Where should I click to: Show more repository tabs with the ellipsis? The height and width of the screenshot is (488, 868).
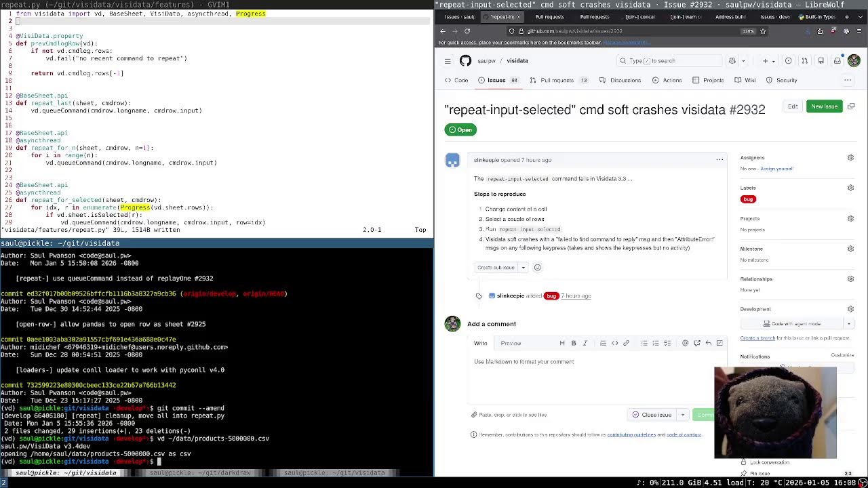click(x=848, y=80)
